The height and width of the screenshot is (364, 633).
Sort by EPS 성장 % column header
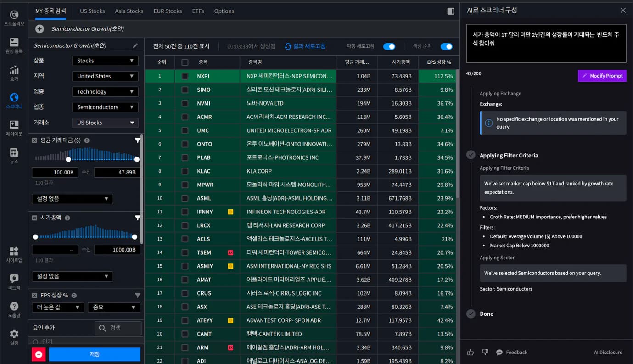coord(439,62)
